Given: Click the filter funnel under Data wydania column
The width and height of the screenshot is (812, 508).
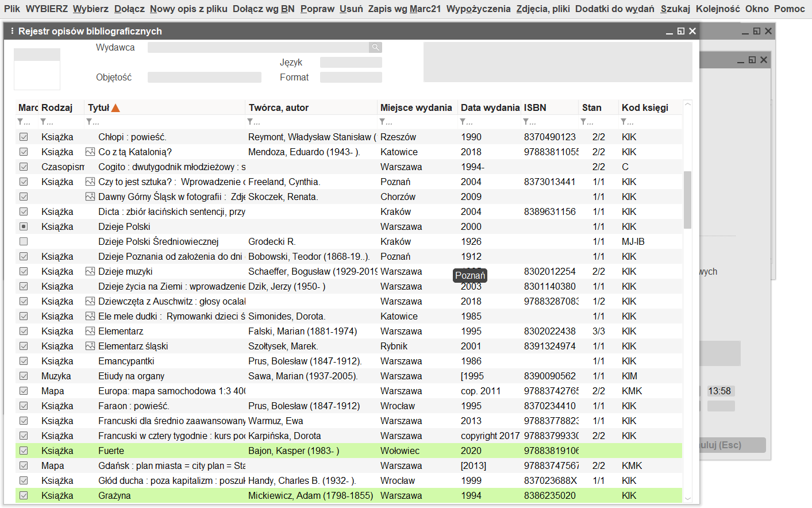Looking at the screenshot, I should click(463, 122).
